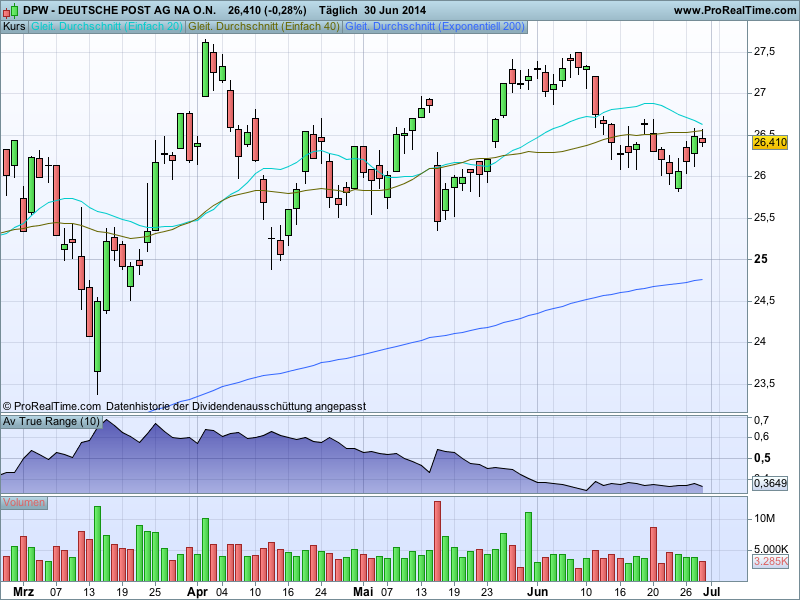This screenshot has height=600, width=800.
Task: Click the Mai label on time axis
Action: [x=363, y=592]
